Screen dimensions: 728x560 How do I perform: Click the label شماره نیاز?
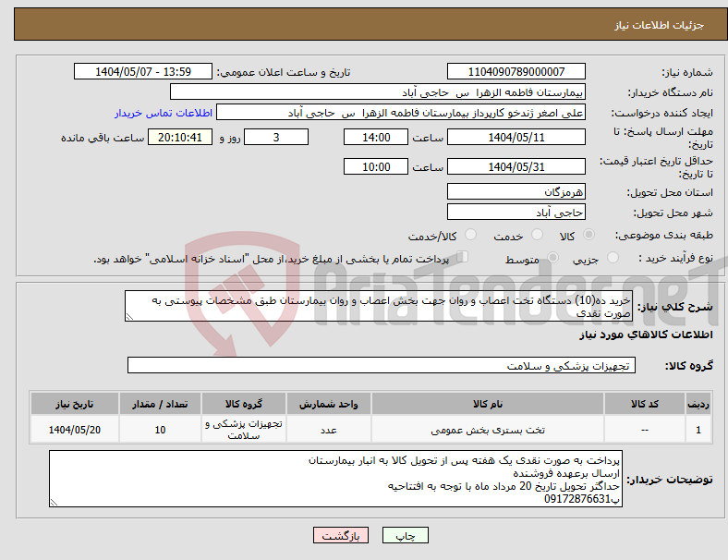tap(687, 72)
